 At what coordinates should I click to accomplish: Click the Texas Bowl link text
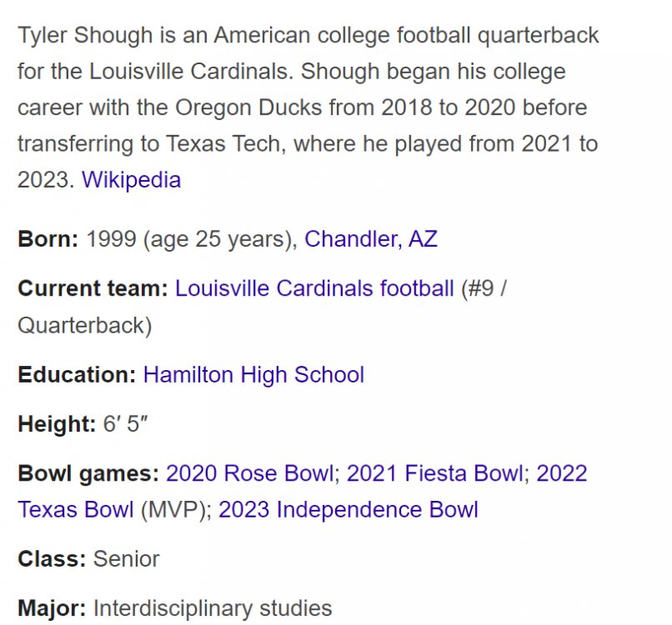point(75,509)
